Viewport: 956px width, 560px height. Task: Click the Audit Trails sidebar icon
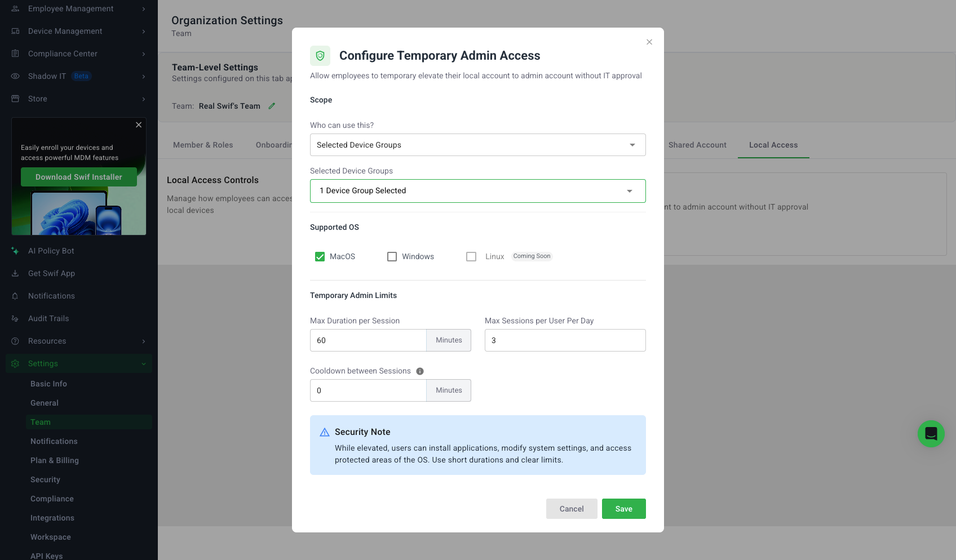(15, 318)
